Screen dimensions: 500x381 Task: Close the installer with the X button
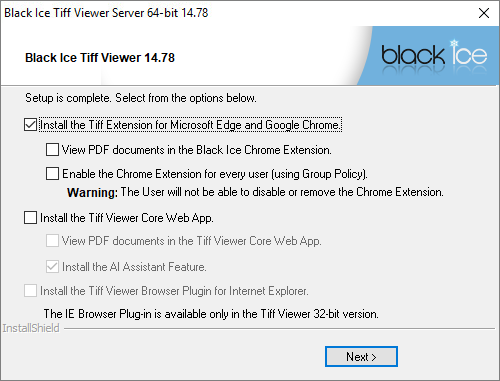tap(484, 13)
